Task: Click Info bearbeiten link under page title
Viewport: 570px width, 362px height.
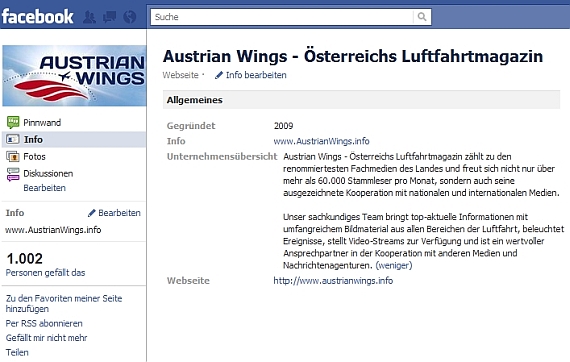Action: click(x=256, y=75)
